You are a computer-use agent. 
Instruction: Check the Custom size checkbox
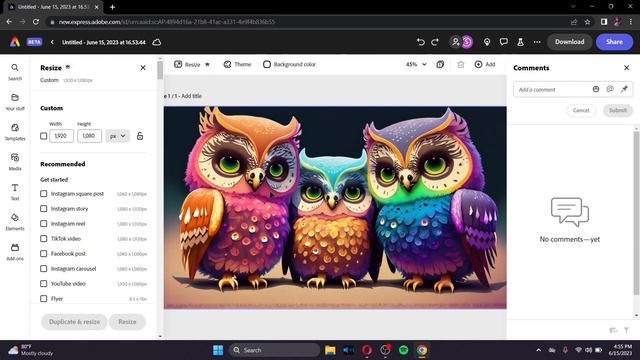coord(44,136)
